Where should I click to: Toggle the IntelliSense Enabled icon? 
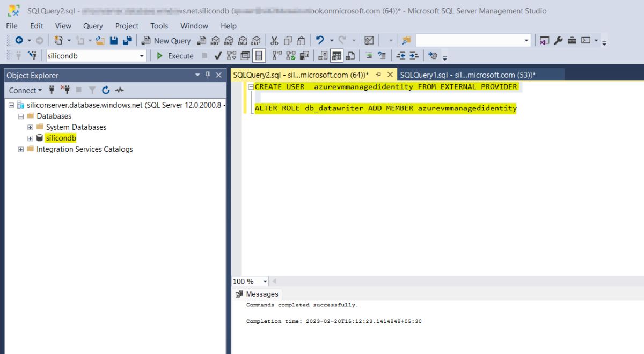click(x=259, y=55)
